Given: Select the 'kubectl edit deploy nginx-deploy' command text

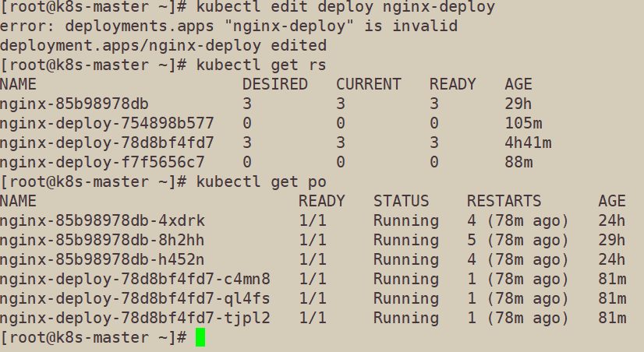Looking at the screenshot, I should click(x=345, y=7).
